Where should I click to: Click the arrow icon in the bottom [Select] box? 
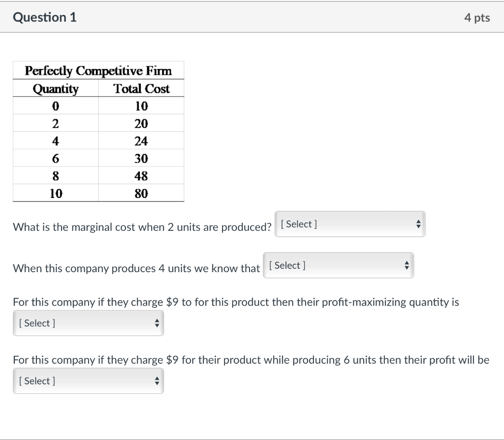tap(157, 380)
